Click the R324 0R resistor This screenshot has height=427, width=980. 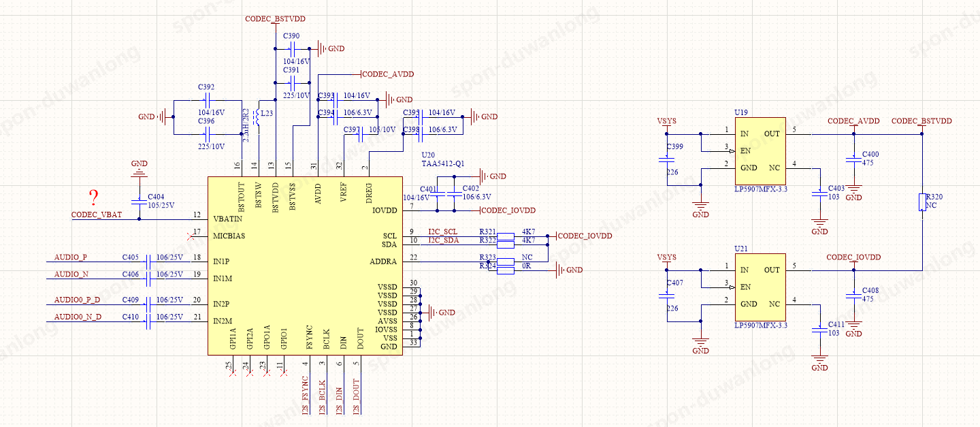[x=505, y=270]
